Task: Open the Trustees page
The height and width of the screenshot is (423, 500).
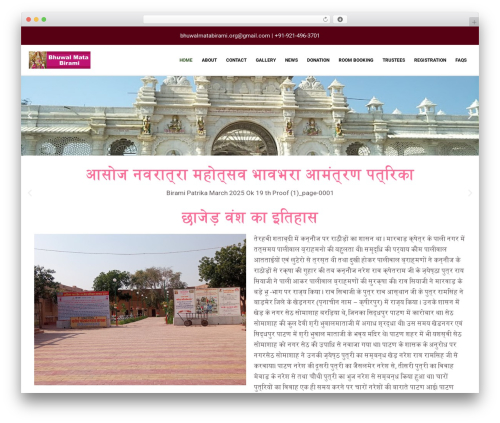Action: click(x=394, y=60)
